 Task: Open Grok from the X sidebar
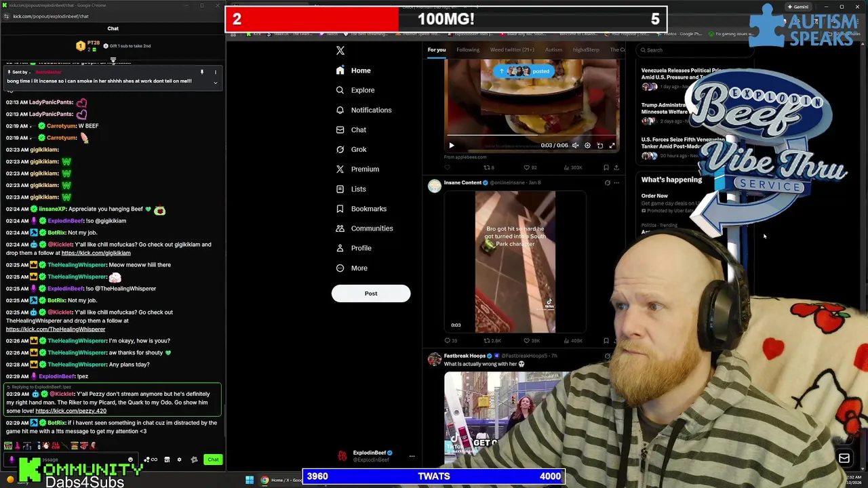click(x=351, y=149)
